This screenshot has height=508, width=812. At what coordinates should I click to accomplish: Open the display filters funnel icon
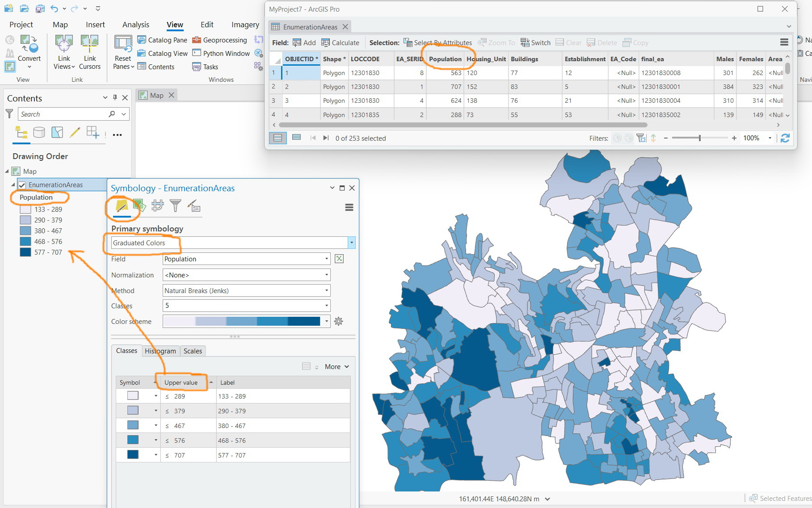click(175, 206)
